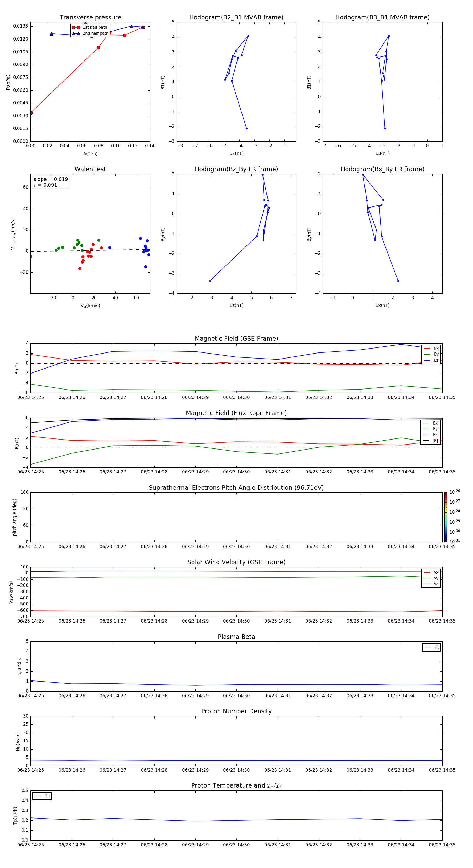The image size is (473, 868).
Task: Select the 'Hodogram(B3_B1 MVAB frame)' title
Action: point(382,18)
